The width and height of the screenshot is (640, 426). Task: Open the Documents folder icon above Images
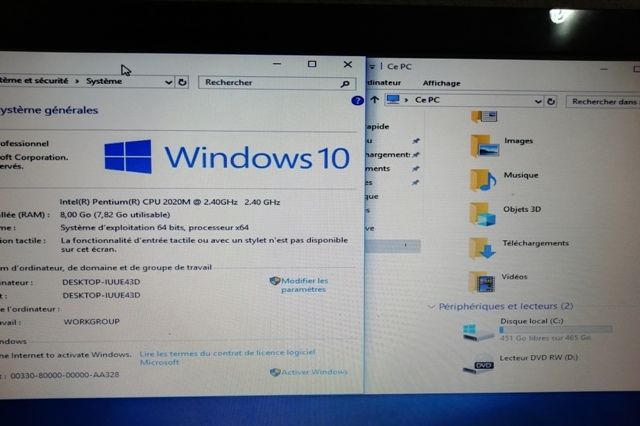click(484, 117)
